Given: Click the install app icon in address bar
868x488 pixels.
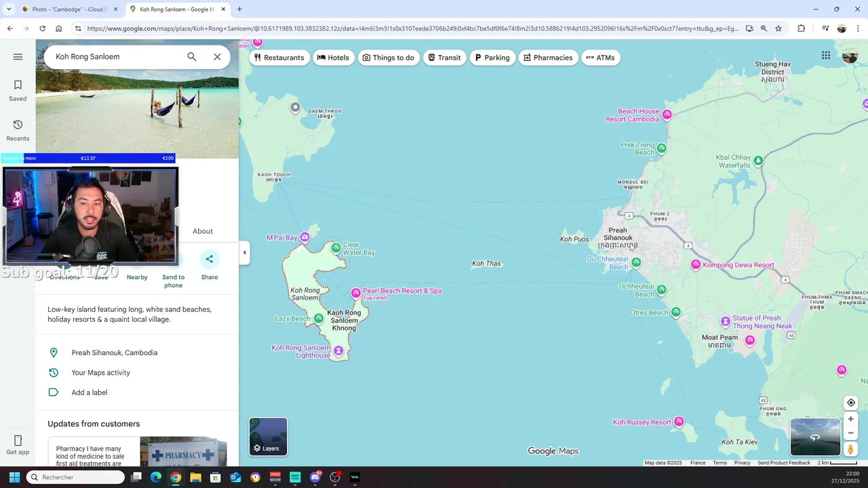Looking at the screenshot, I should 749,28.
